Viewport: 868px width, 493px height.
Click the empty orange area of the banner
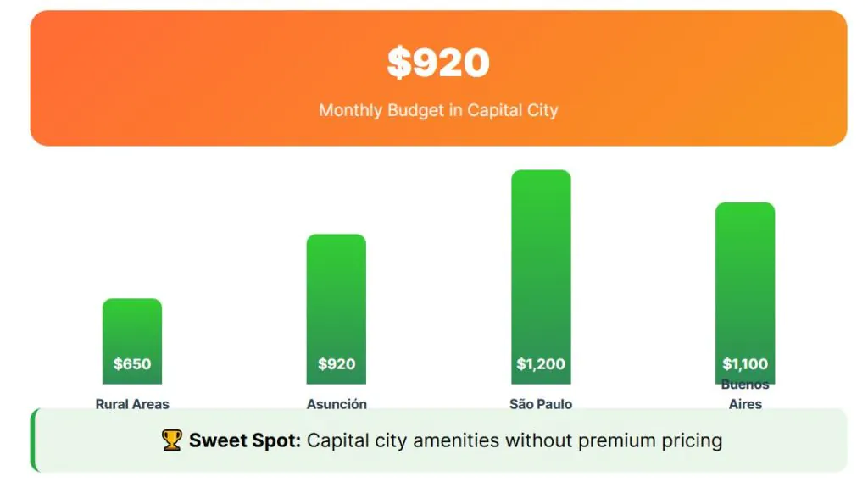(x=721, y=76)
